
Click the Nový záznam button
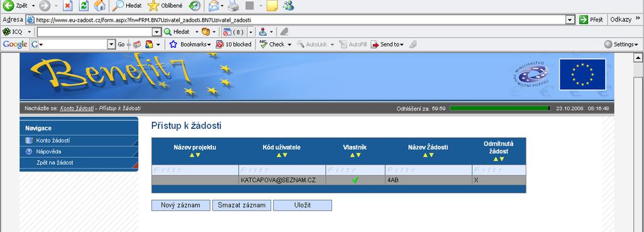(180, 206)
